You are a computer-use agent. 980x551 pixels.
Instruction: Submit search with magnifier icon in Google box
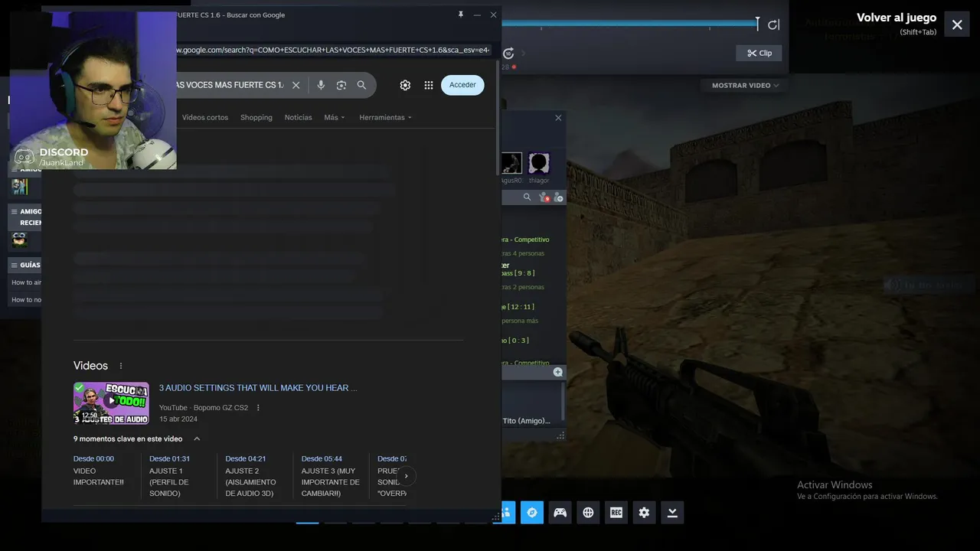tap(361, 85)
